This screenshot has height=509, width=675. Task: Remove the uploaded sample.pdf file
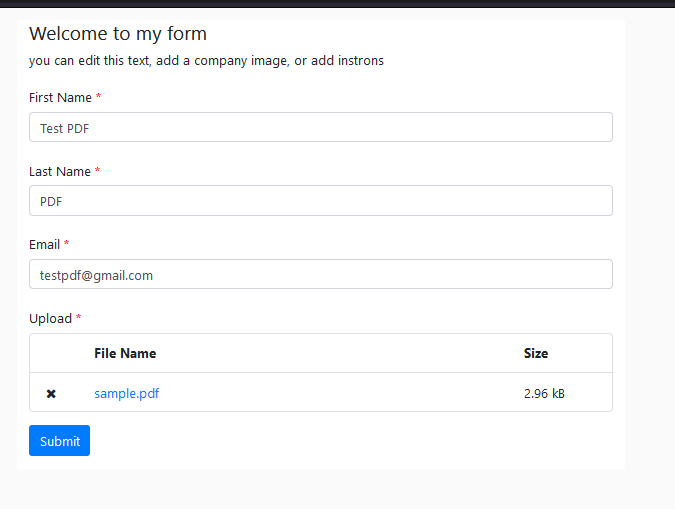click(51, 394)
